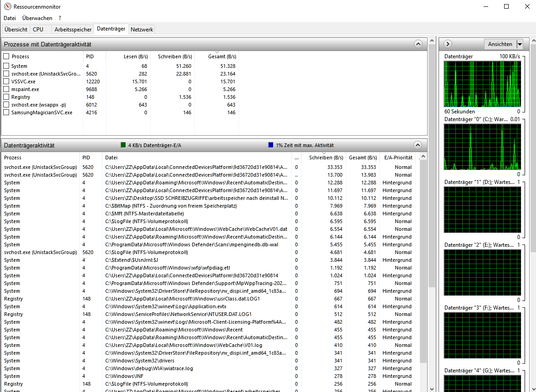Select the WebCacheV01.dat file row
Image resolution: width=536 pixels, height=392 pixels.
point(210,229)
